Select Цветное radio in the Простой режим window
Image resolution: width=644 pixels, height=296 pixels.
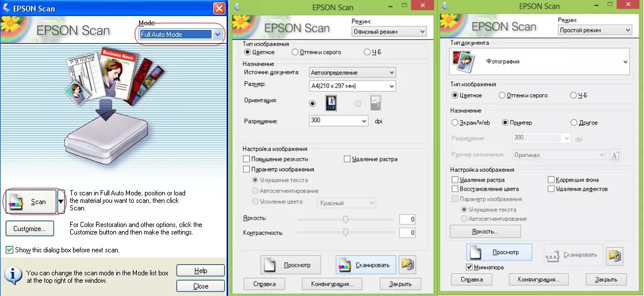455,95
